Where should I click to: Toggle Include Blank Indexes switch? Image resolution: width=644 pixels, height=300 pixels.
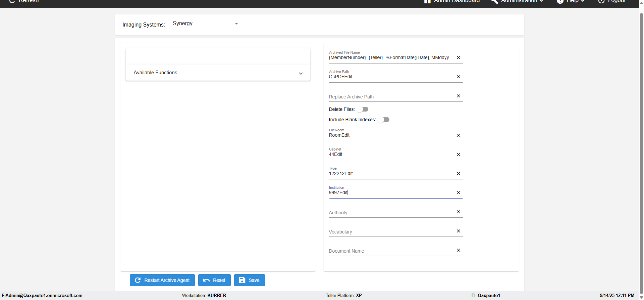coord(383,120)
